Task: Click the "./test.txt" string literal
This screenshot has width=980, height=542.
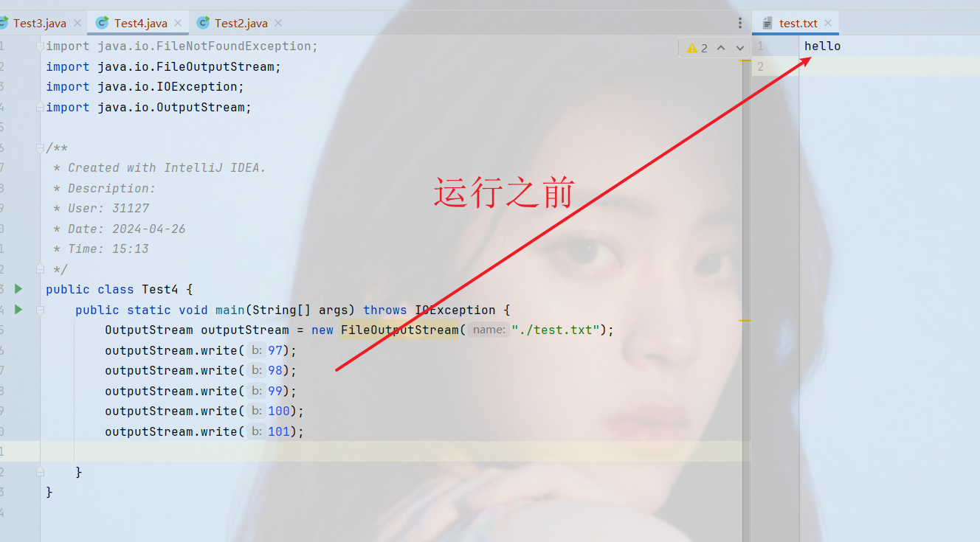Action: point(555,330)
